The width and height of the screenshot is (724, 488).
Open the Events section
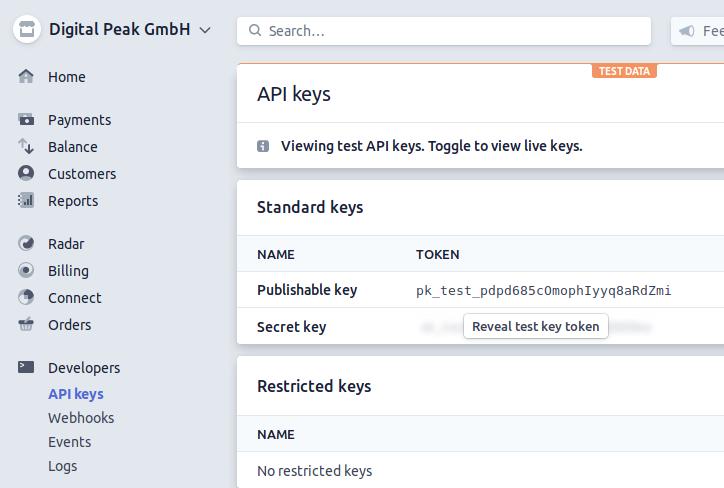69,442
